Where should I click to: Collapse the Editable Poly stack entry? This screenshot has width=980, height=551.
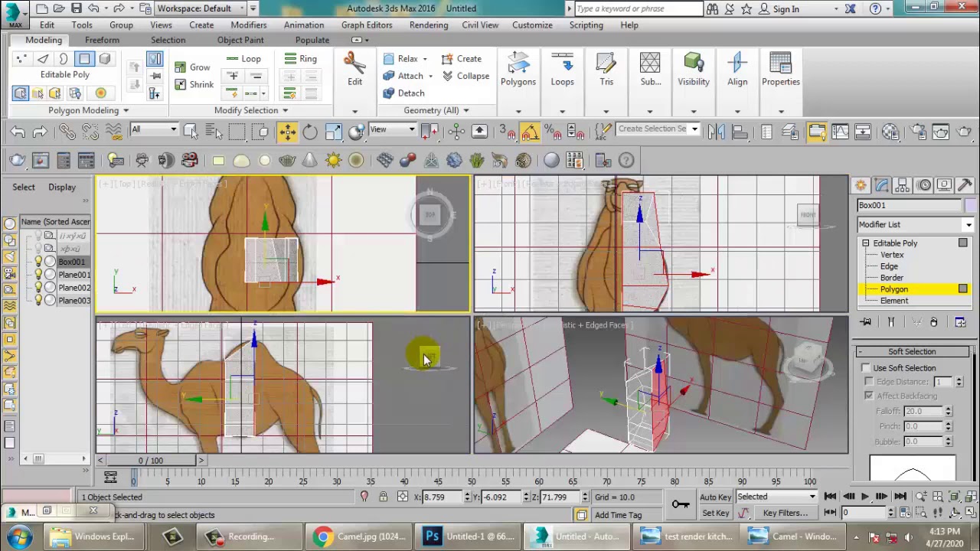point(866,243)
